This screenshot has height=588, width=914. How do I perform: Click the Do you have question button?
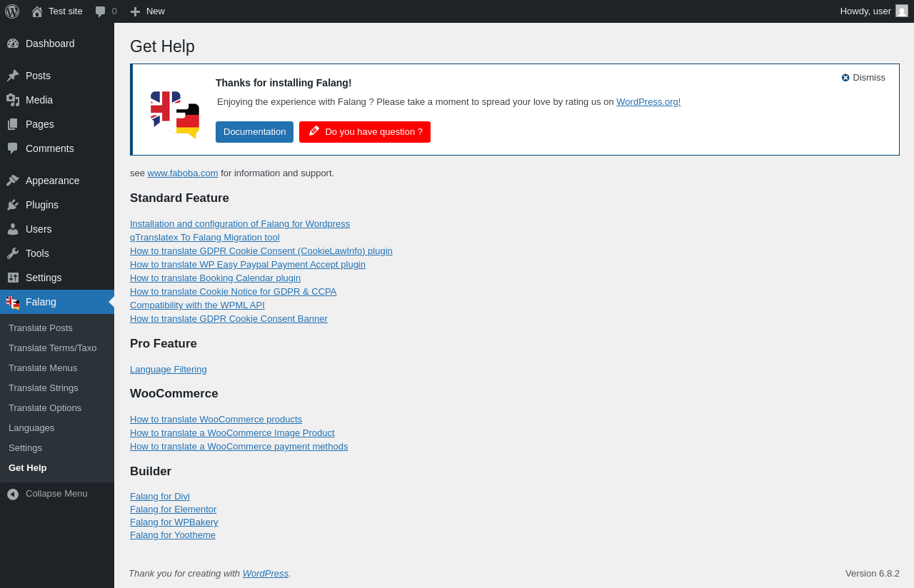[x=365, y=132]
